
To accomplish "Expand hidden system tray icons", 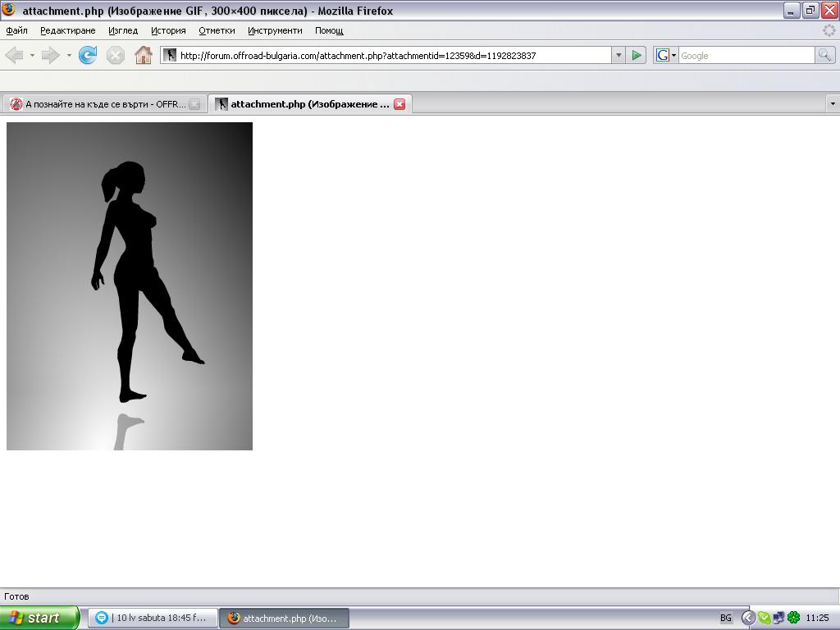I will (748, 618).
